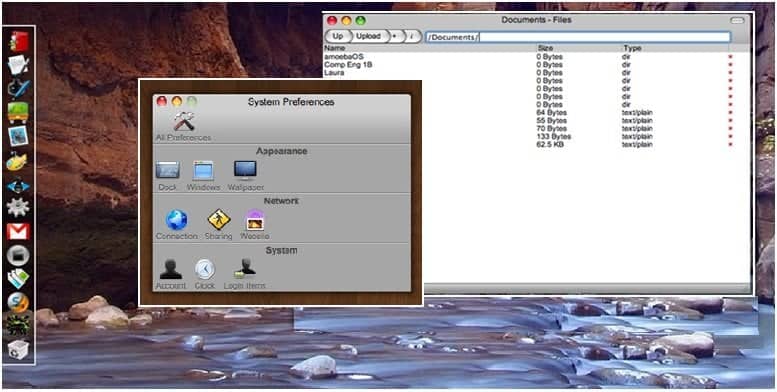Delete amoebaOS using its red asterisk
The height and width of the screenshot is (392, 777).
730,57
